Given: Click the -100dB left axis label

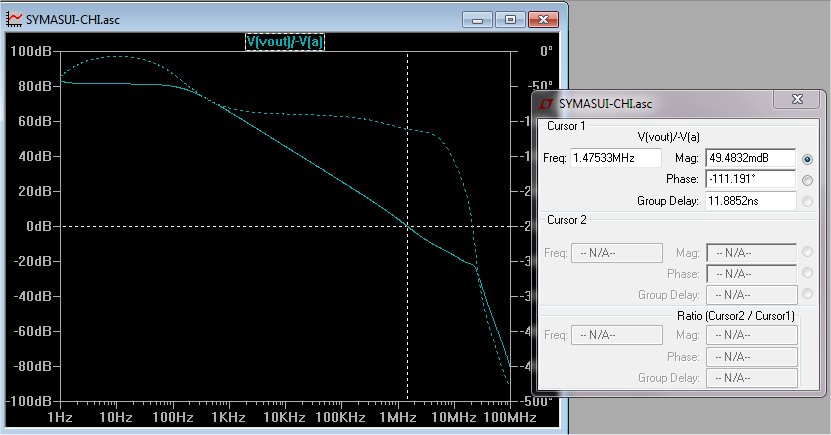Looking at the screenshot, I should click(29, 401).
